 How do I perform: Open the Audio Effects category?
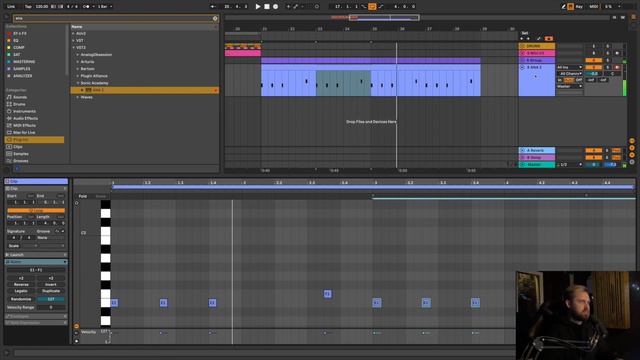(25, 118)
